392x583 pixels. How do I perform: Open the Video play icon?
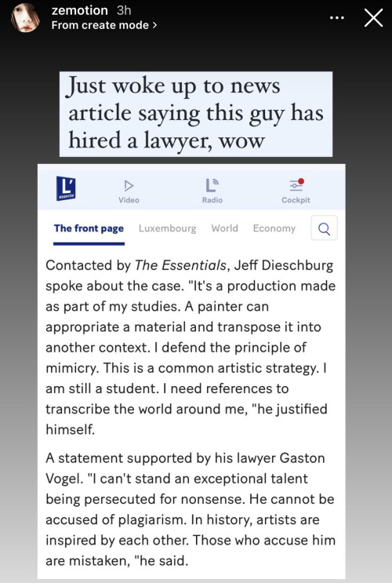(x=129, y=185)
